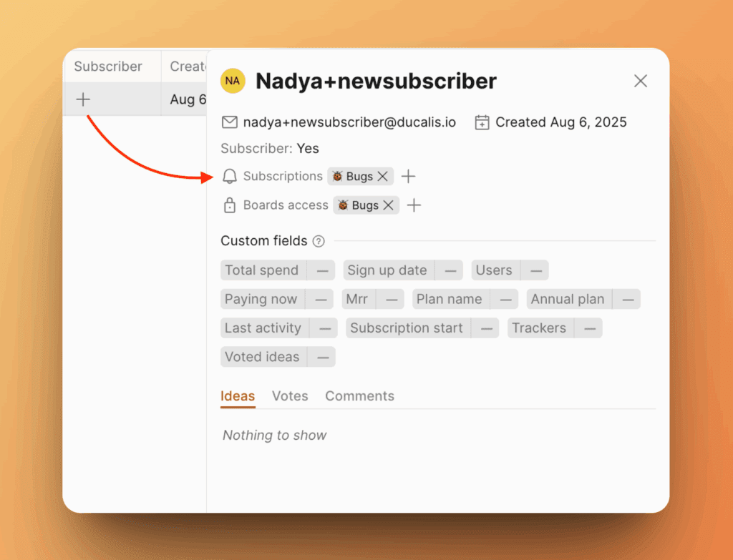Click the NA avatar icon
Image resolution: width=733 pixels, height=560 pixels.
(x=233, y=81)
